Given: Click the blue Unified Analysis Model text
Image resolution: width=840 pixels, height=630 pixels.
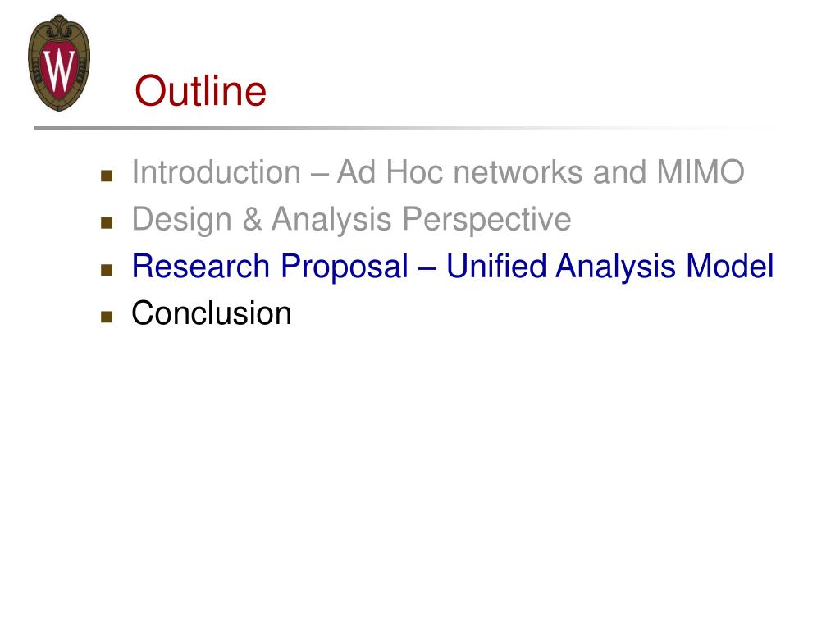Looking at the screenshot, I should 610,267.
